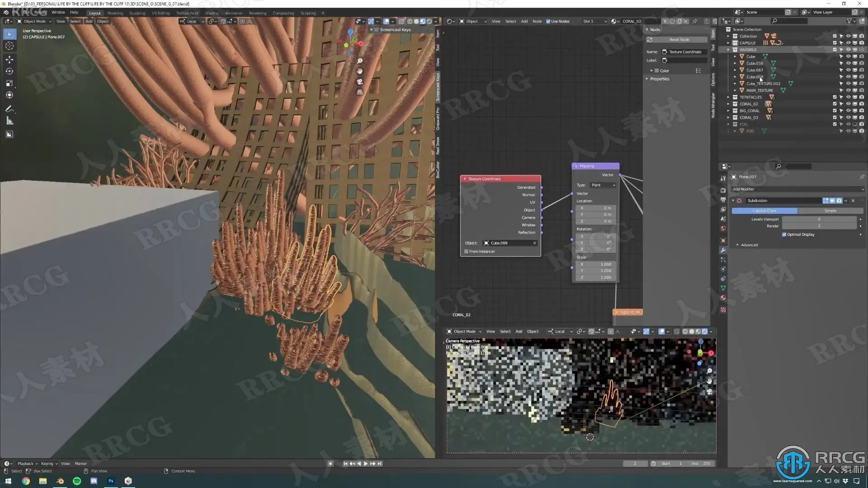Enable the From Instancer checkbox

(x=467, y=252)
